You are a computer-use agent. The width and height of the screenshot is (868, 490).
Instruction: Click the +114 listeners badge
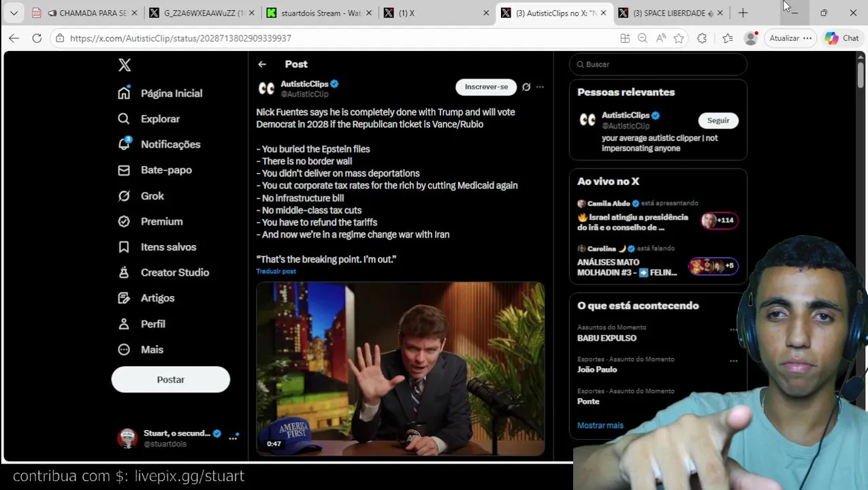720,220
